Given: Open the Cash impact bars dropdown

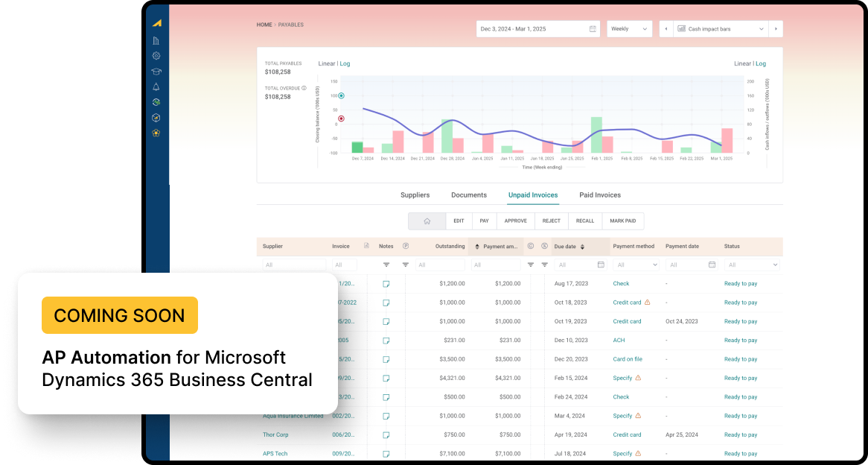Looking at the screenshot, I should click(x=721, y=29).
